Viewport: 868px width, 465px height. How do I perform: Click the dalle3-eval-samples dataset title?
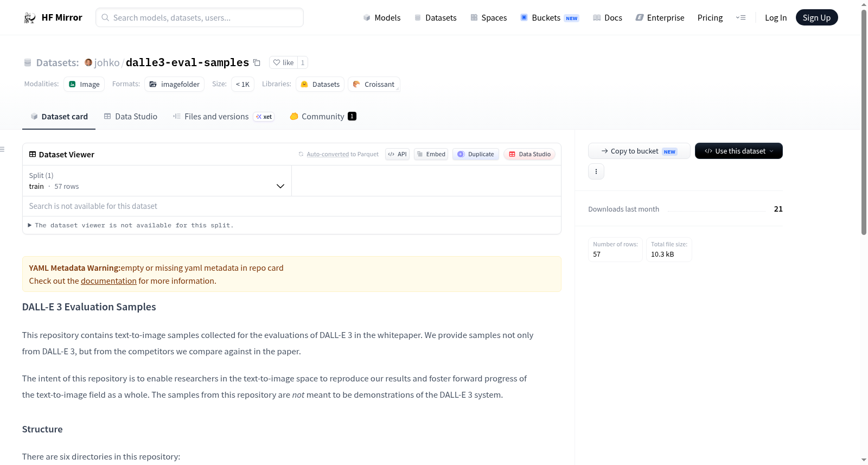coord(187,63)
